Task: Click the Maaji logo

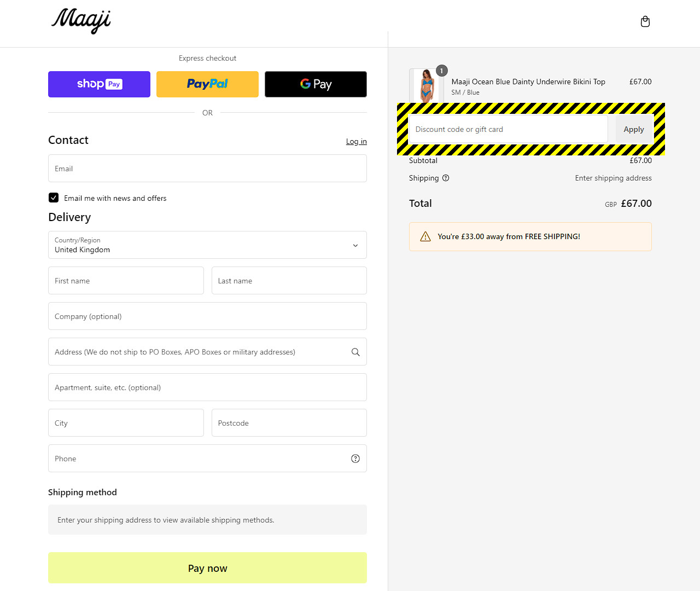Action: point(81,21)
